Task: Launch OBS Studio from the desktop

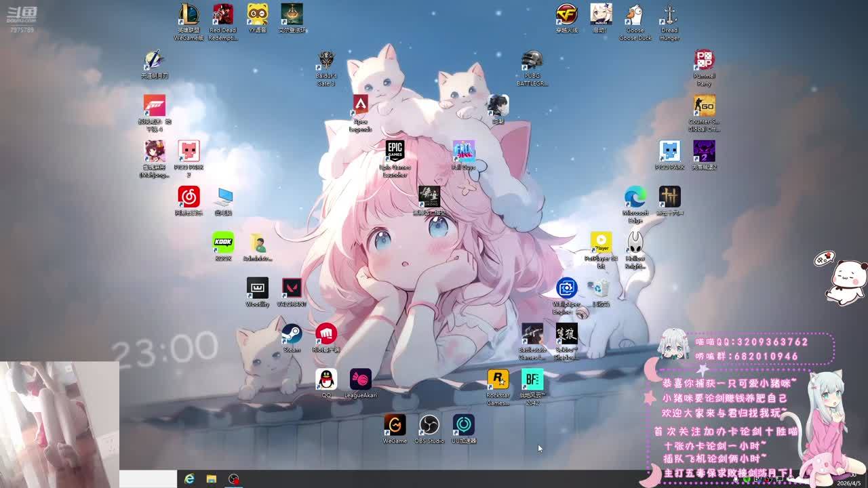Action: click(429, 425)
